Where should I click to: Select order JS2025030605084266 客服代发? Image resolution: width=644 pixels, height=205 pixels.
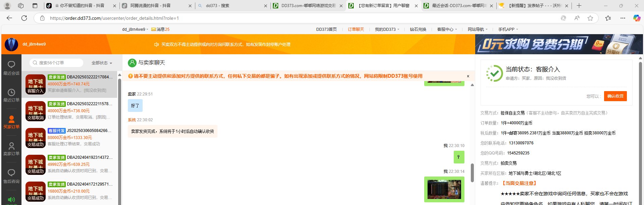[69, 138]
